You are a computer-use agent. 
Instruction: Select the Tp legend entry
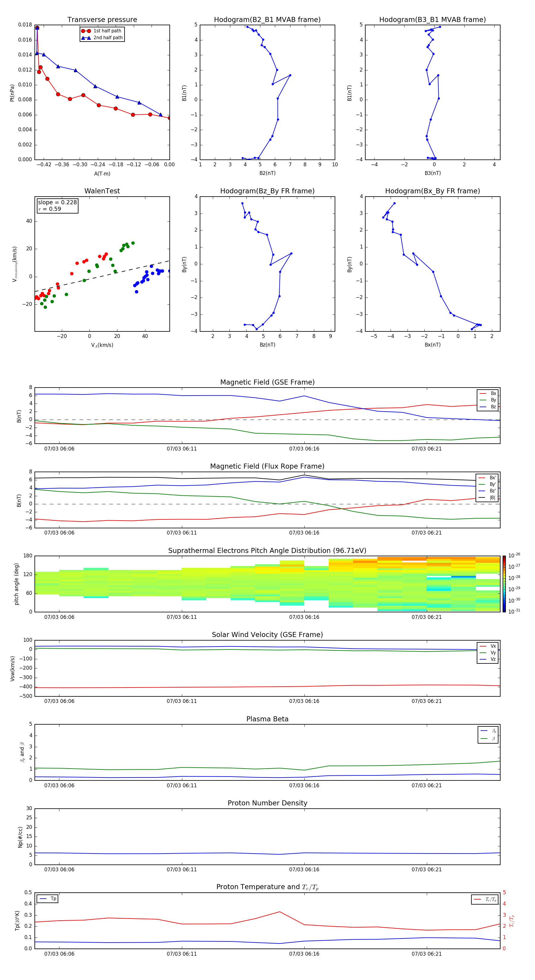(48, 899)
